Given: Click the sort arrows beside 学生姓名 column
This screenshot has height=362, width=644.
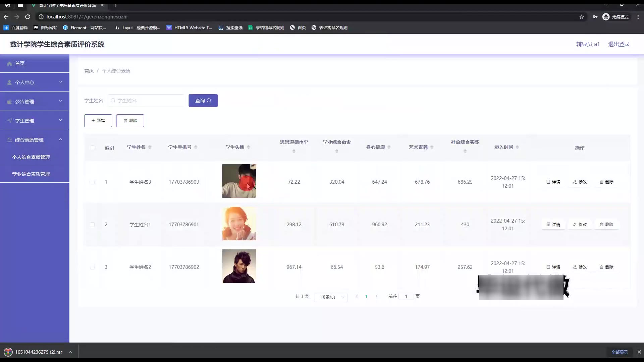Looking at the screenshot, I should pyautogui.click(x=150, y=147).
